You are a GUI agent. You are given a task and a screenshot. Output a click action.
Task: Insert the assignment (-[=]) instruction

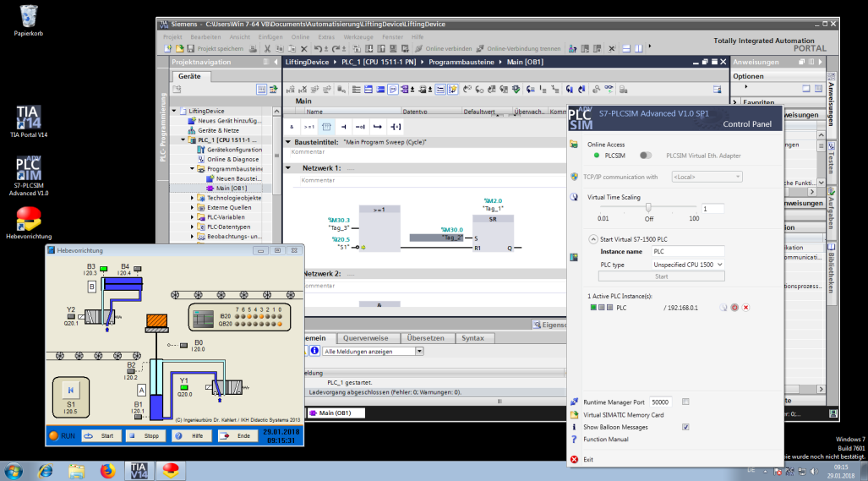[x=396, y=127]
